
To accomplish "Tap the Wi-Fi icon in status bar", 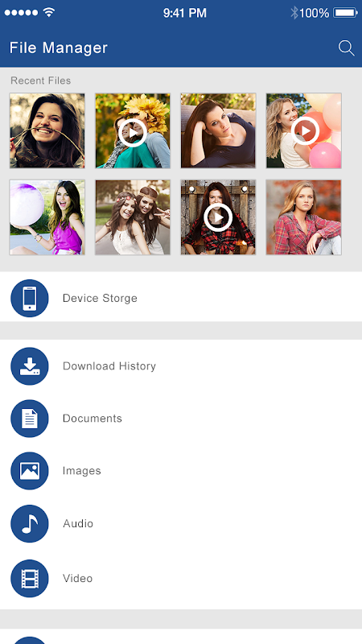I will point(49,13).
